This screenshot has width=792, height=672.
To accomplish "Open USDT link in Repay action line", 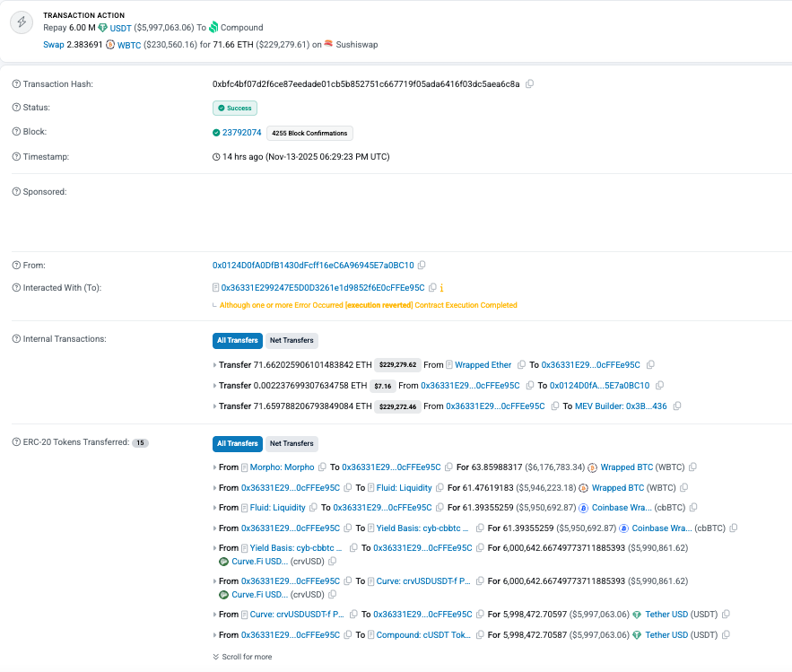I will [120, 29].
